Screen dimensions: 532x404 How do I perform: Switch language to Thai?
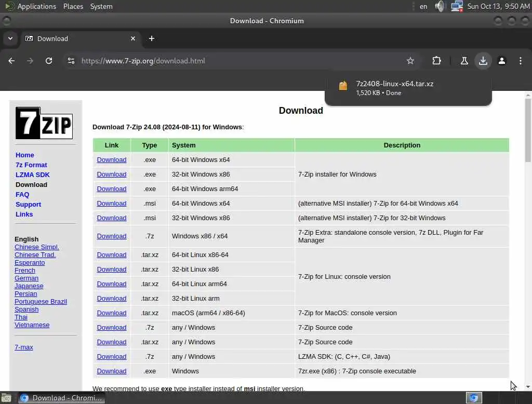click(21, 317)
